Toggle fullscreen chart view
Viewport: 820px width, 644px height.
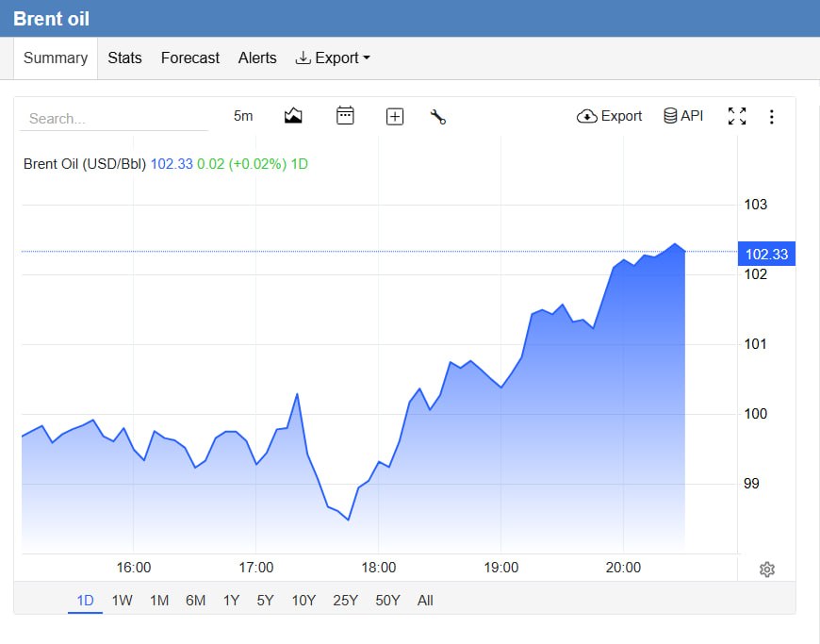[737, 116]
